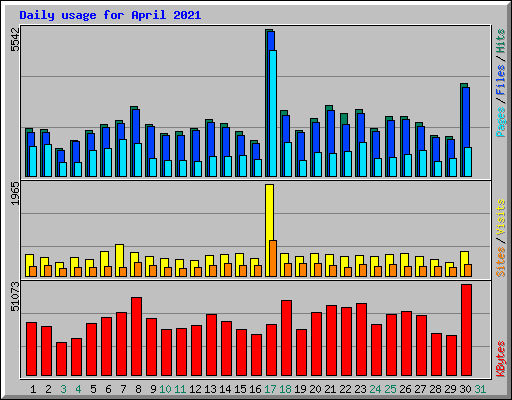512x400 pixels.
Task: Click the red KBytes bar for day 3
Action: 61,359
